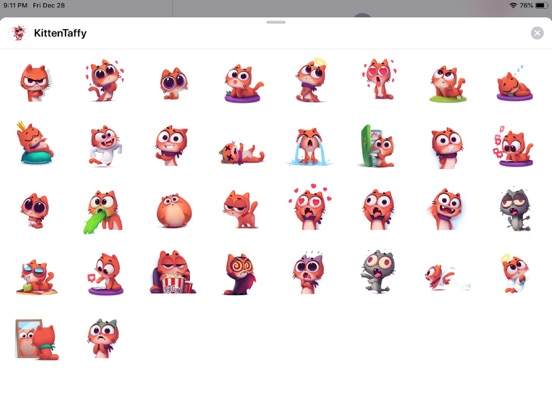Screen dimensions: 552x414
Task: Choose the running kitten with toilet paper
Action: [x=448, y=277]
